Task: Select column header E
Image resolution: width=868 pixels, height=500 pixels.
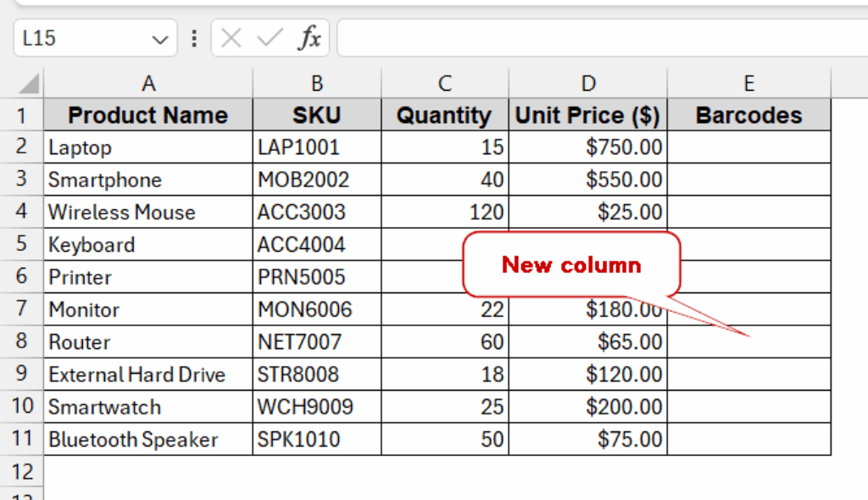Action: (x=748, y=83)
